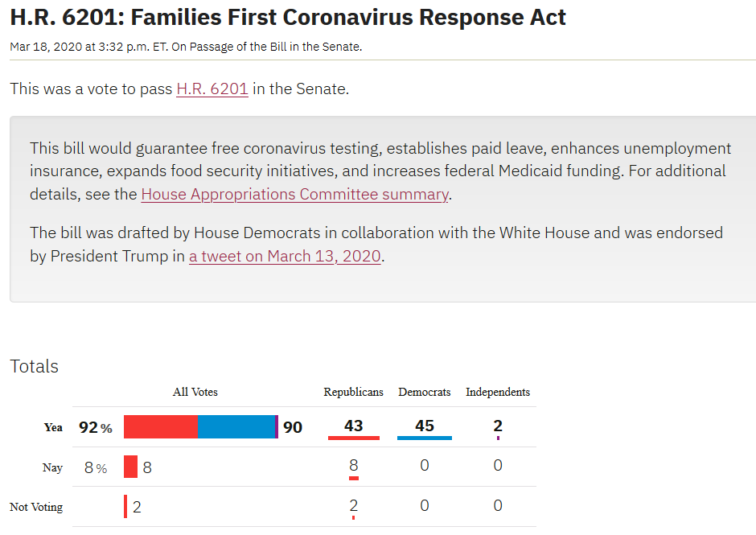Select the Republicans column header
Screen dimensions: 756x535
pos(354,393)
